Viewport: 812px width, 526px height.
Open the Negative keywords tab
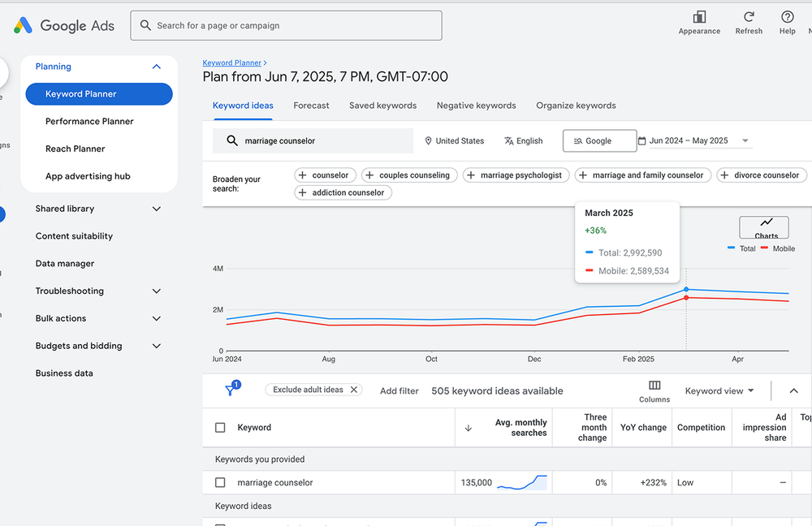[x=476, y=106]
